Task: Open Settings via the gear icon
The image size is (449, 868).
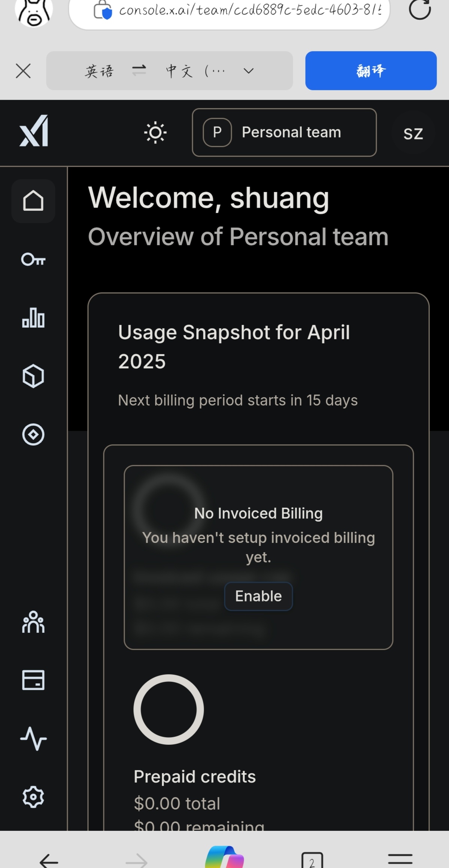Action: click(33, 797)
